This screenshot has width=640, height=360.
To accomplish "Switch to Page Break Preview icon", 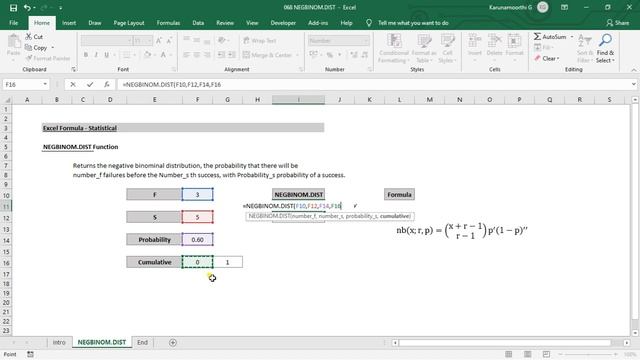I will (x=546, y=354).
